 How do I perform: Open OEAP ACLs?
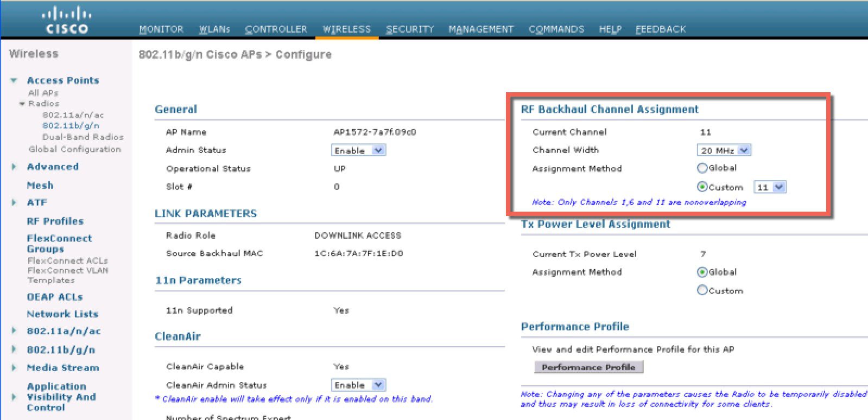[55, 297]
